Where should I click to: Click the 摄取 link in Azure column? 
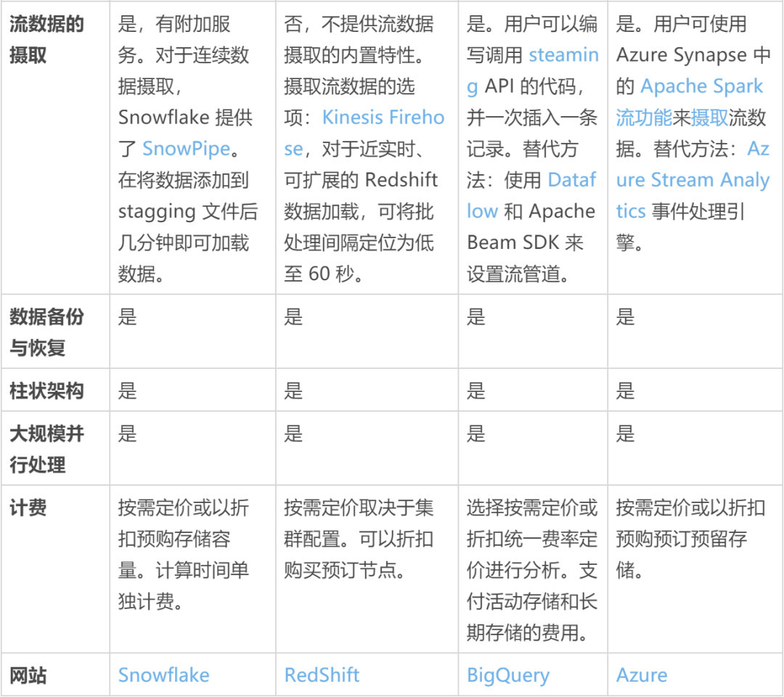tap(709, 118)
